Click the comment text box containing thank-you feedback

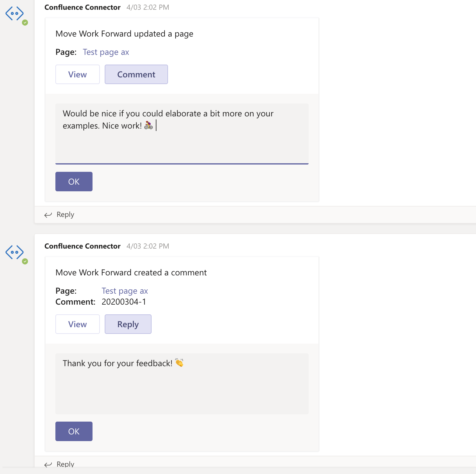(182, 384)
